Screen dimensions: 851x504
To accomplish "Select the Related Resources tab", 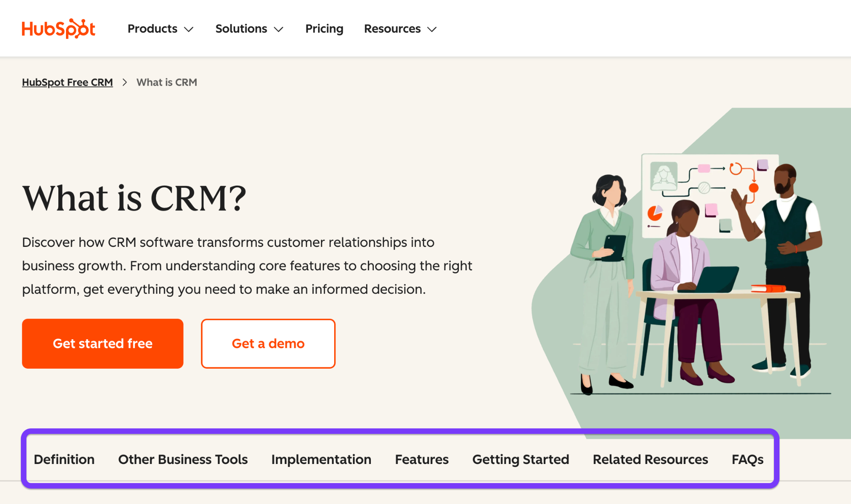I will pyautogui.click(x=650, y=459).
